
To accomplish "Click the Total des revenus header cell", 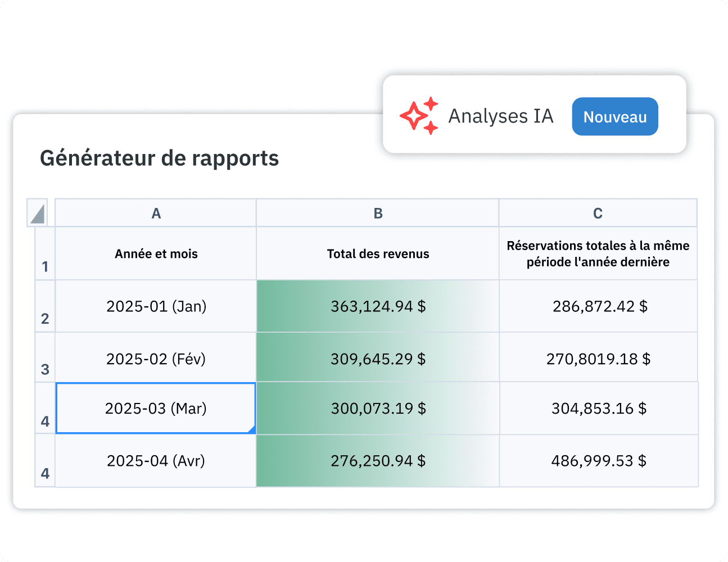I will click(378, 254).
